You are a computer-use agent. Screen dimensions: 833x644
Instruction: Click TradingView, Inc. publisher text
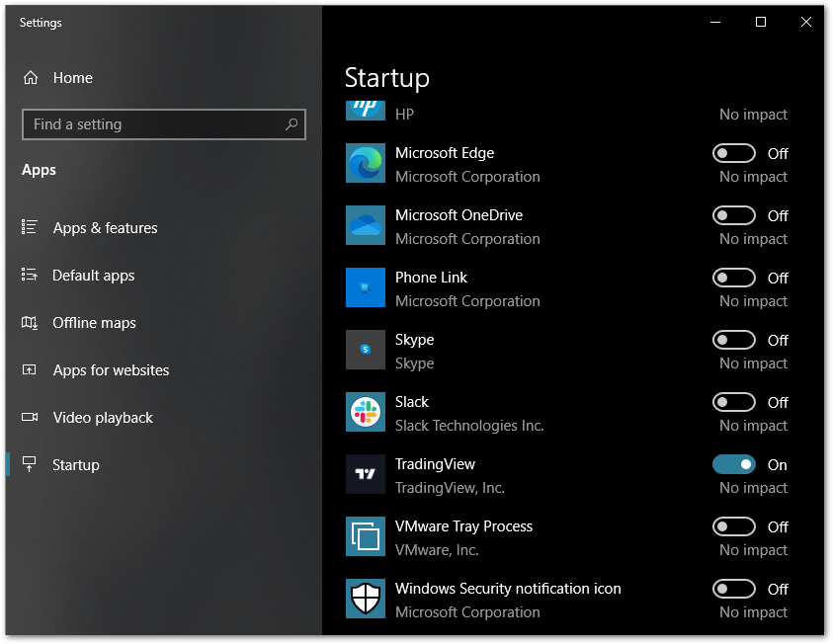click(x=450, y=487)
